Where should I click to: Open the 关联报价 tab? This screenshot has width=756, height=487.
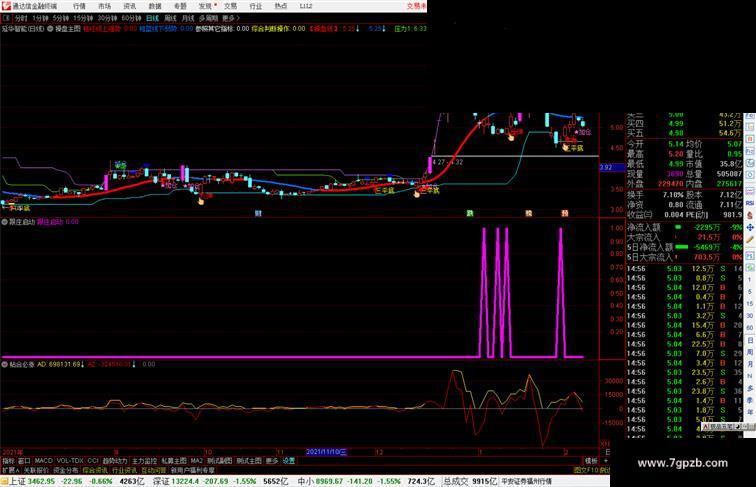pyautogui.click(x=36, y=470)
